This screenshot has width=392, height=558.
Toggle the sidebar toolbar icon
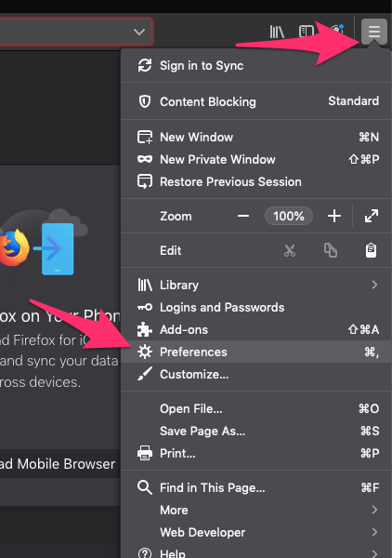coord(307,32)
